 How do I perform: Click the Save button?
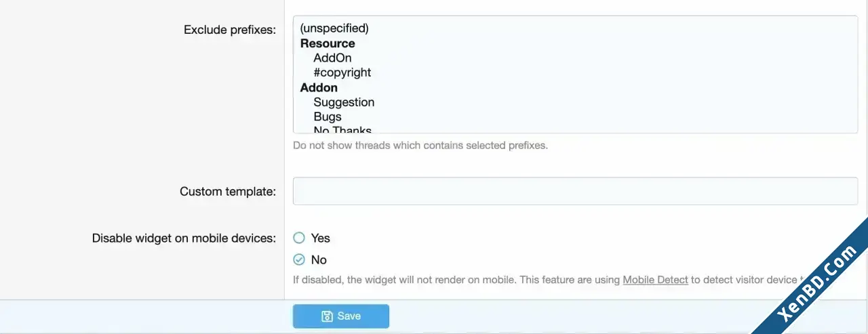(341, 316)
